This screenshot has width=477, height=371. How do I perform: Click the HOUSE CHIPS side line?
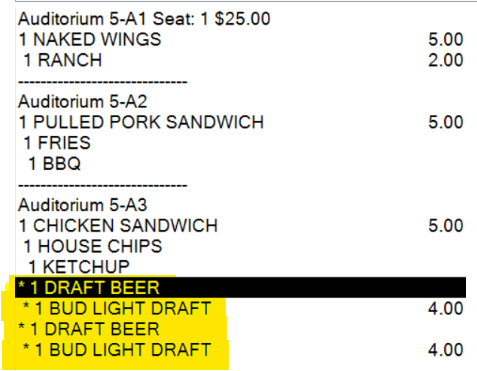tap(93, 246)
